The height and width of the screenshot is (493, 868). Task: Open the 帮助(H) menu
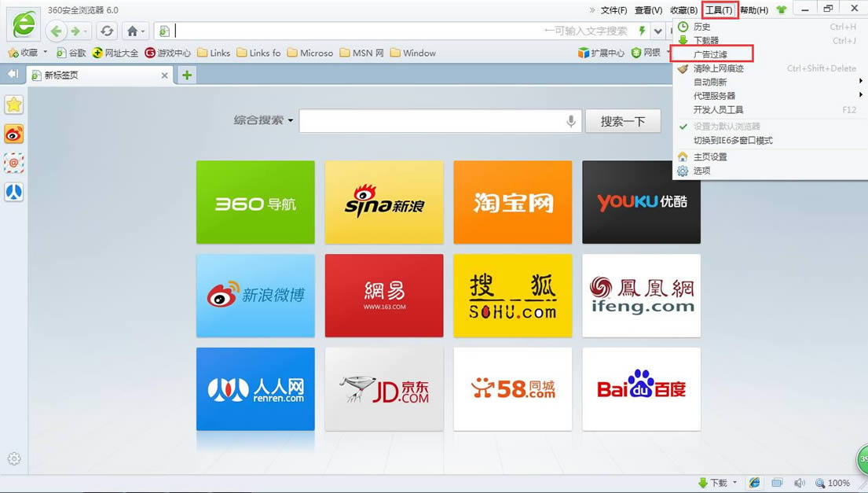(x=754, y=10)
